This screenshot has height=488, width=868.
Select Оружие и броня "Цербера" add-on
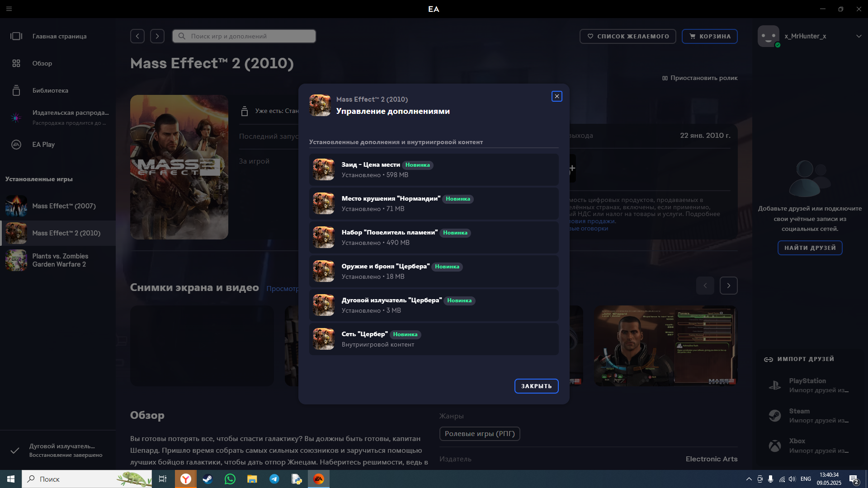434,272
